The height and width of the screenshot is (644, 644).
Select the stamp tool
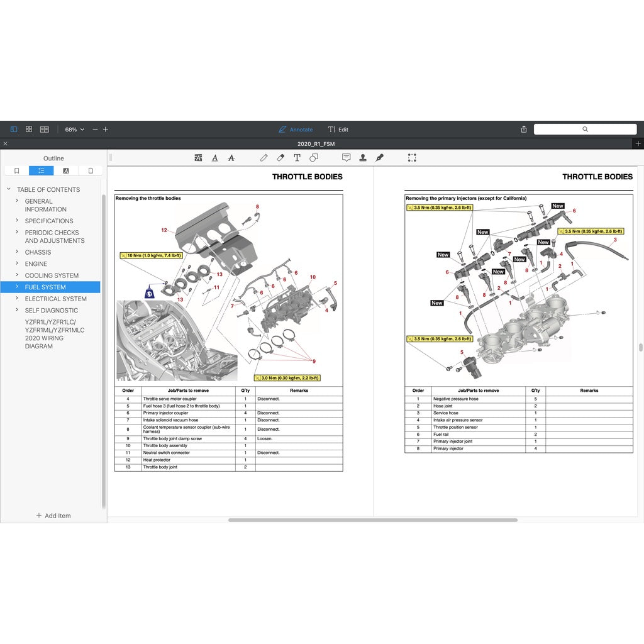pos(363,158)
